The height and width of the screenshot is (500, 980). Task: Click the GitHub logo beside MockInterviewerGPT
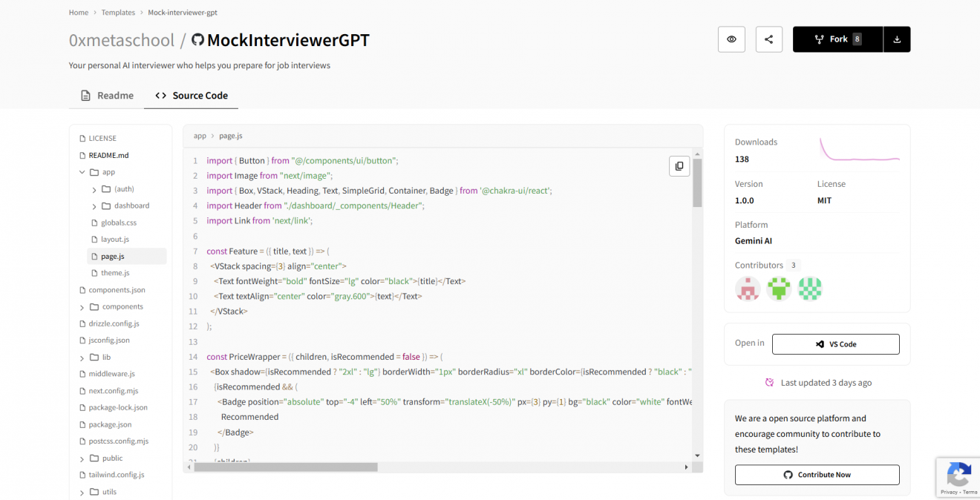click(197, 40)
